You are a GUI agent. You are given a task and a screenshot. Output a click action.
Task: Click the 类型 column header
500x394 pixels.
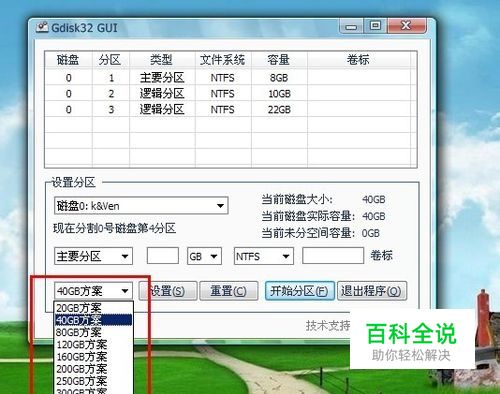point(162,60)
